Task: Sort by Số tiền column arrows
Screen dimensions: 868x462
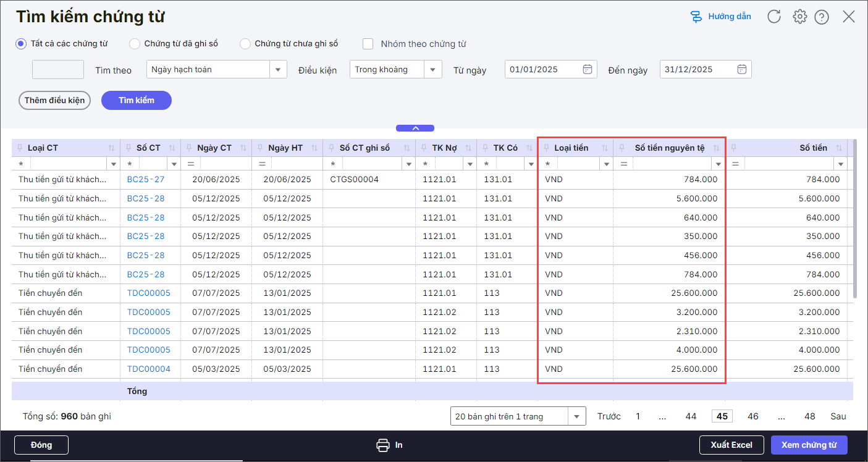Action: click(839, 148)
